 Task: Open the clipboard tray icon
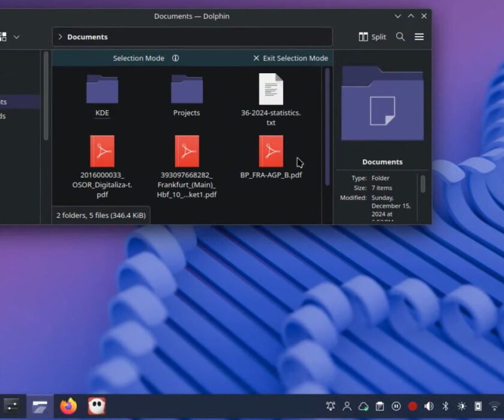click(x=380, y=406)
